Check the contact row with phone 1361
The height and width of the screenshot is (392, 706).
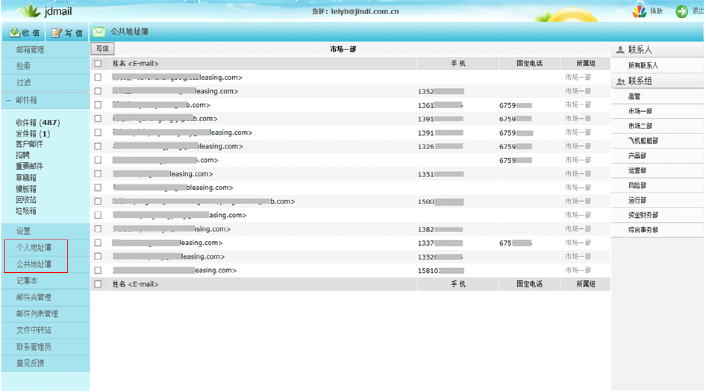(x=98, y=105)
